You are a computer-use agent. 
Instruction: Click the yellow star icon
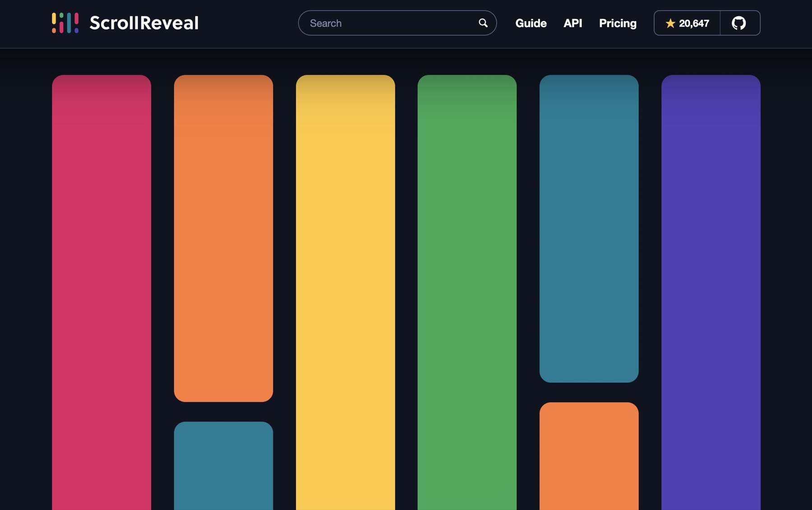pyautogui.click(x=670, y=23)
